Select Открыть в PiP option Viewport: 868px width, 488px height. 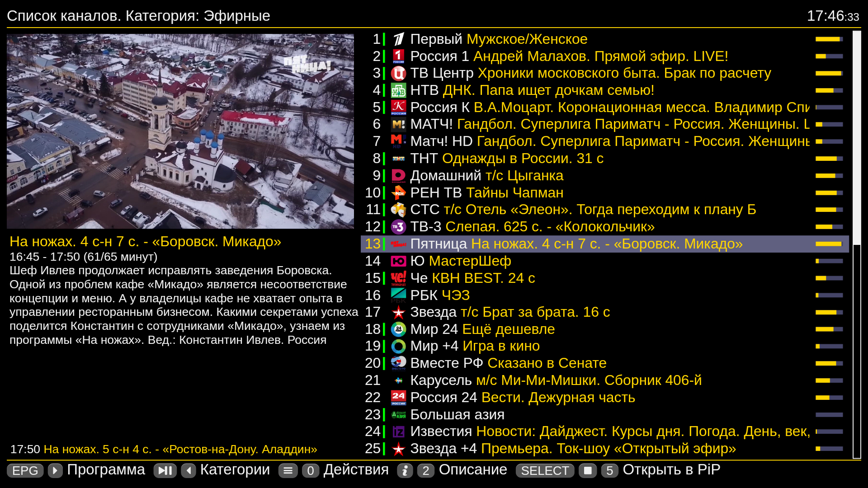click(671, 470)
